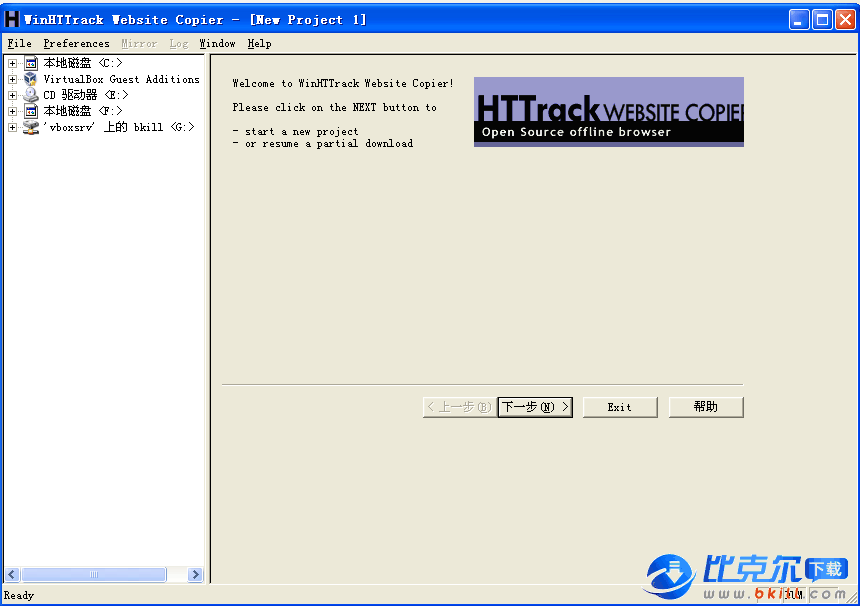
Task: Expand the CD 驱动器 E: node
Action: point(12,95)
